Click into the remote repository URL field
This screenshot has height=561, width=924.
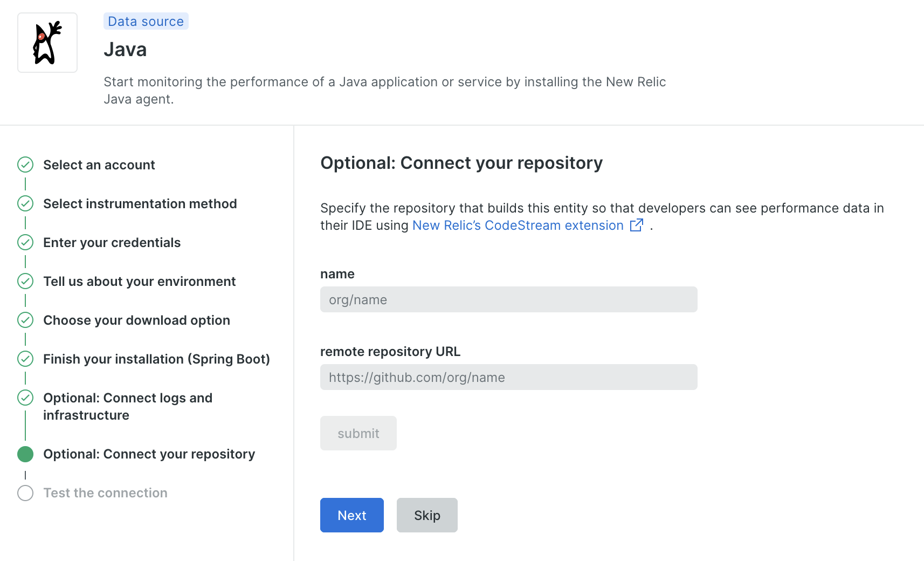pos(508,377)
